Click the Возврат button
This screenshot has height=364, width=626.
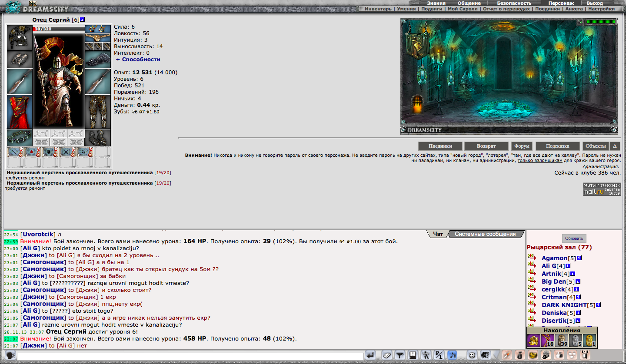pos(486,146)
